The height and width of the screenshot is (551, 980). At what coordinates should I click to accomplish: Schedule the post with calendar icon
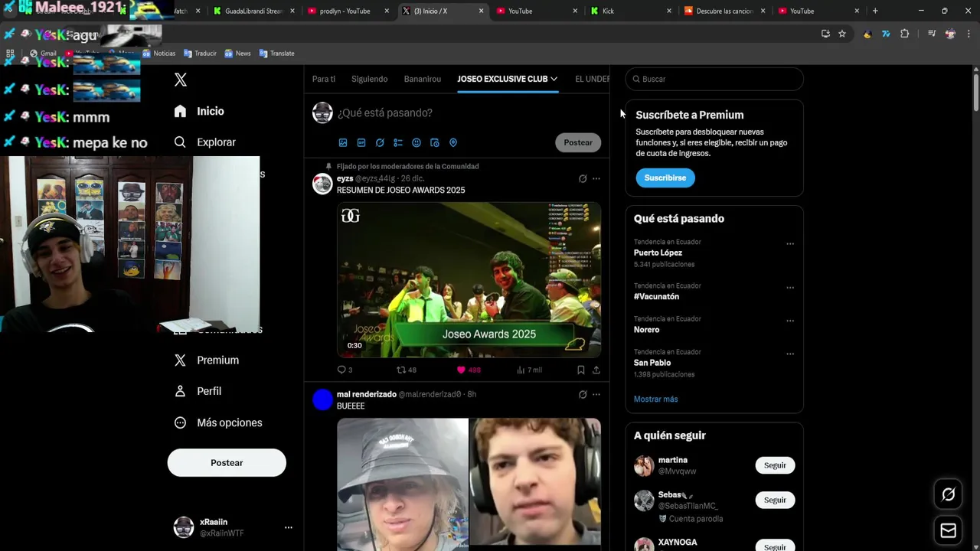435,142
